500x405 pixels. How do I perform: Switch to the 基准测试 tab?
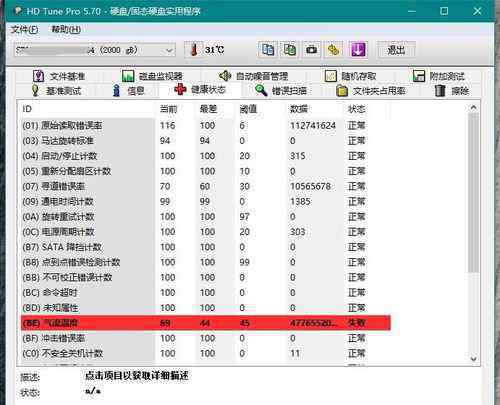pos(56,90)
